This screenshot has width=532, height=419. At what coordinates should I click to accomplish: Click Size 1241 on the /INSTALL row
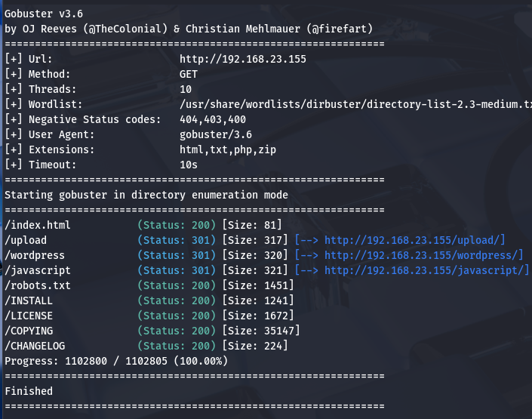[258, 300]
